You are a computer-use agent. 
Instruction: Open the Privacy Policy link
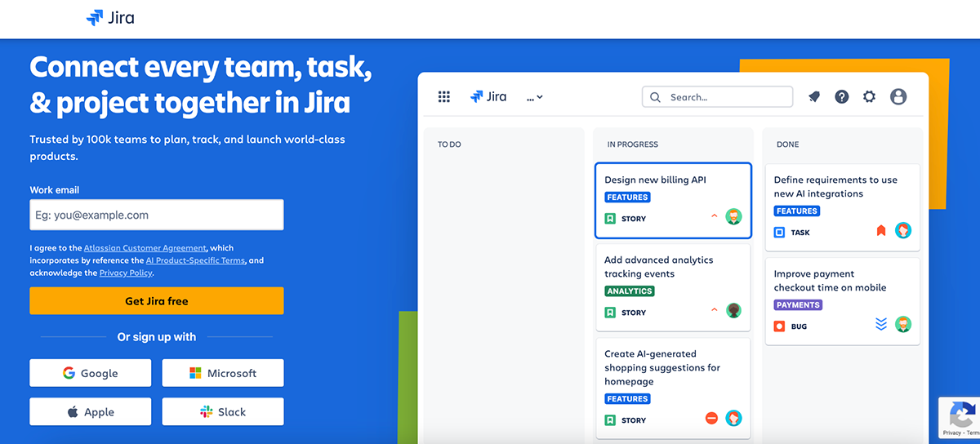126,273
